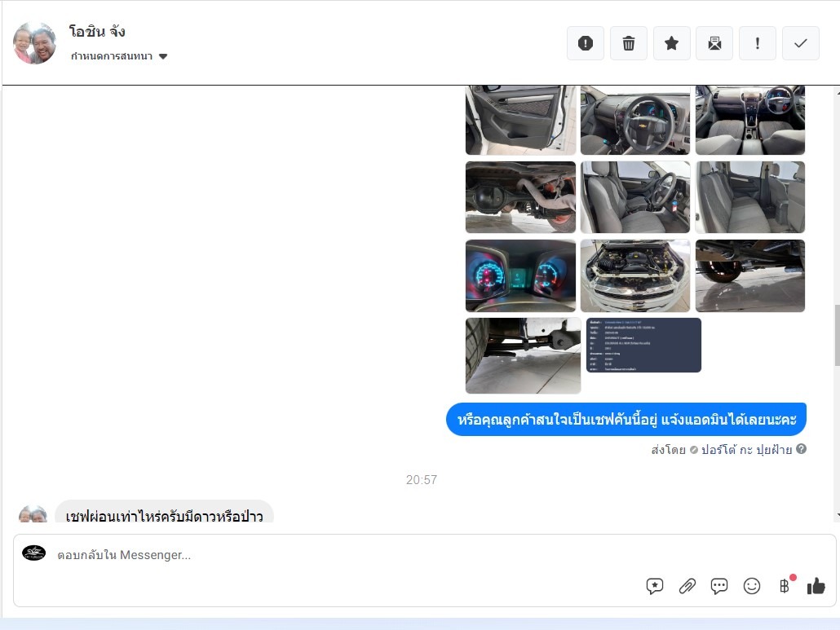Mark conversation as follow-up with the star icon
Screen dimensions: 840x630
tap(671, 43)
